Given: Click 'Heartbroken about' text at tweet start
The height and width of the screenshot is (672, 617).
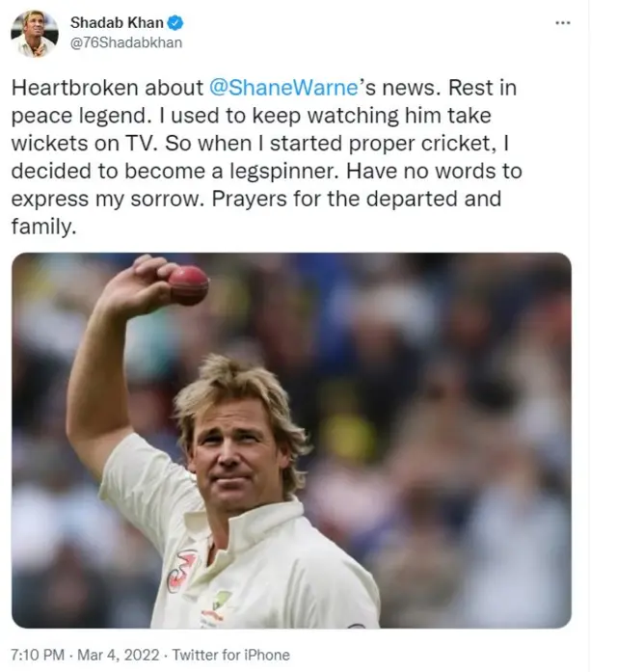Looking at the screenshot, I should point(107,88).
